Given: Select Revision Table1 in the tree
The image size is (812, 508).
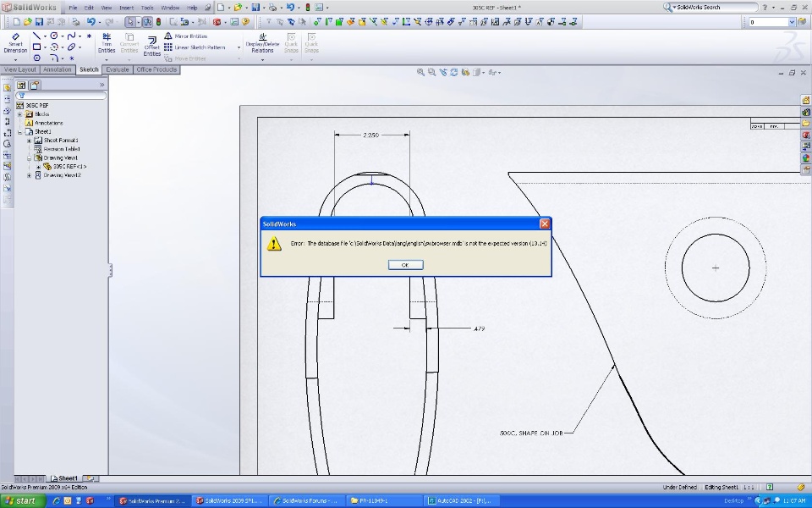Looking at the screenshot, I should [x=62, y=149].
